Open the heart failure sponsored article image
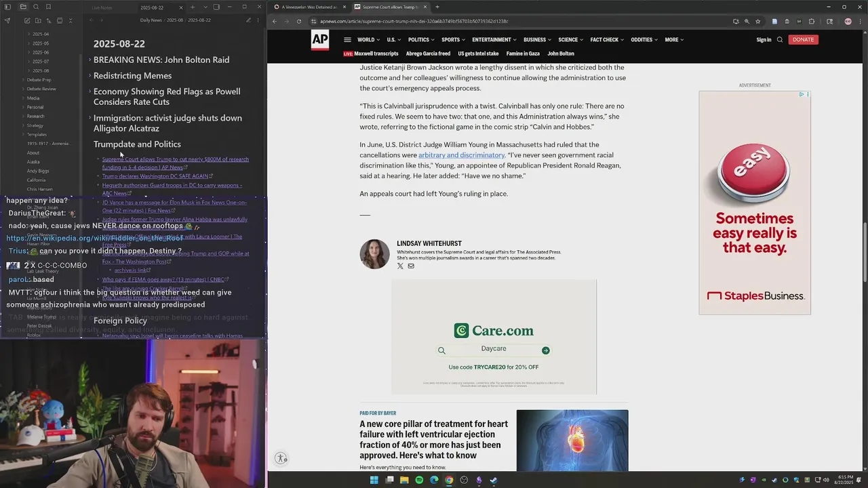This screenshot has height=488, width=868. [x=572, y=441]
